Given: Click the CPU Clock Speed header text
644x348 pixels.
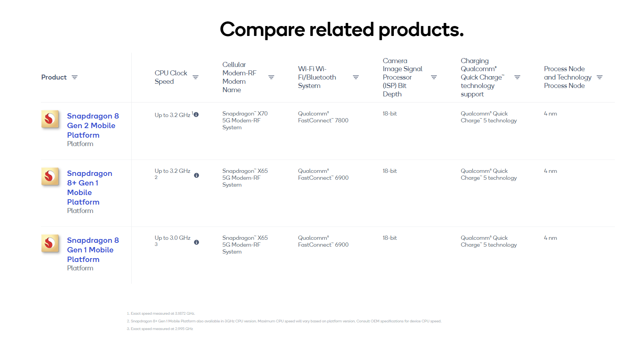Looking at the screenshot, I should coord(171,77).
